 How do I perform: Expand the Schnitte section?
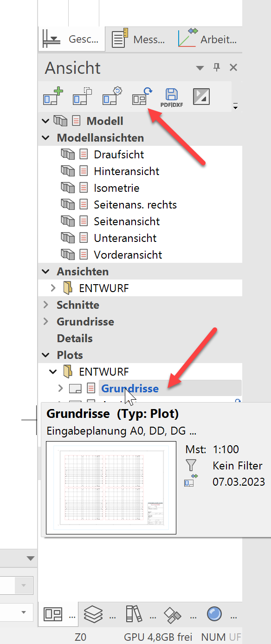coord(45,305)
